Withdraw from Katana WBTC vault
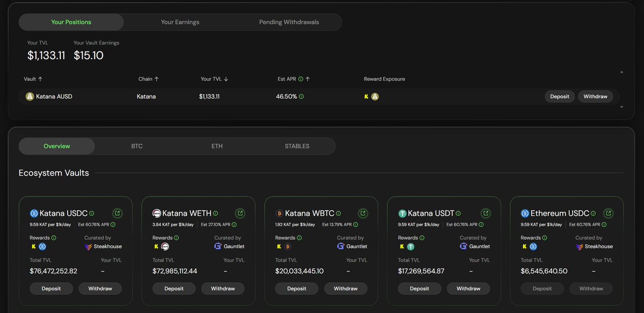The image size is (644, 313). (346, 289)
